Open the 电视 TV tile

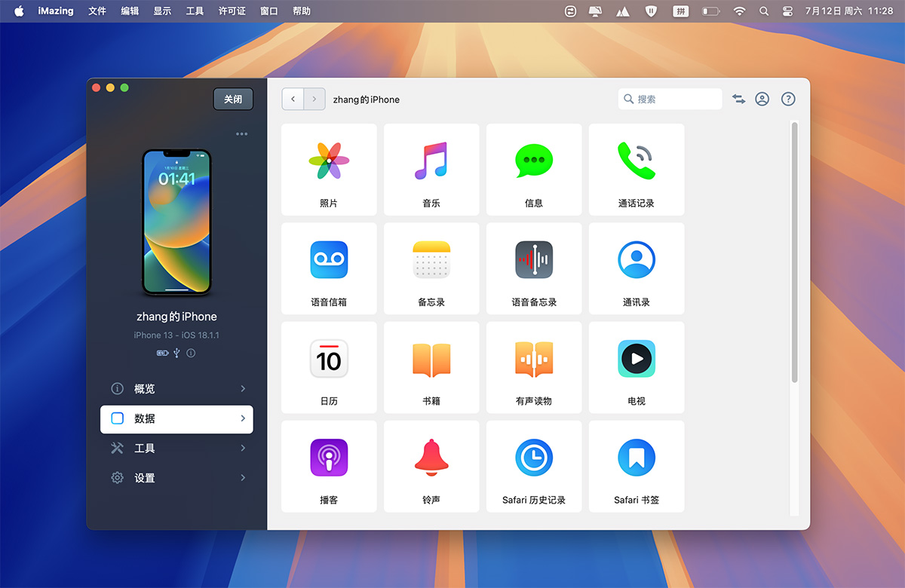[x=637, y=367]
